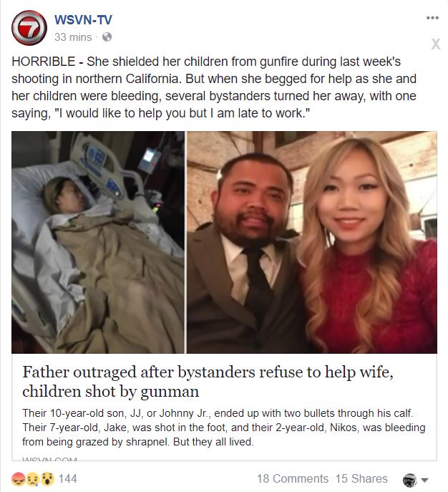Show the 15 Shares list
The width and height of the screenshot is (448, 492).
coord(361,479)
